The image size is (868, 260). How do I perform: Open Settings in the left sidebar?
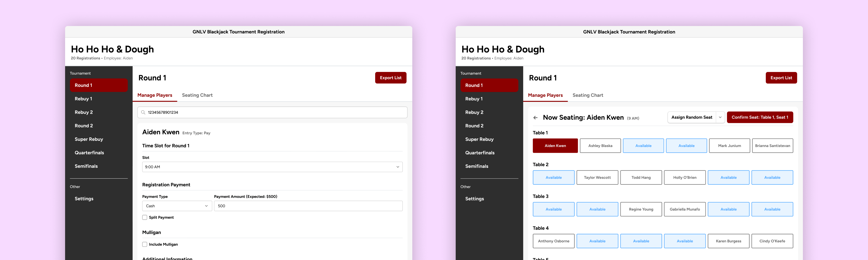(84, 199)
